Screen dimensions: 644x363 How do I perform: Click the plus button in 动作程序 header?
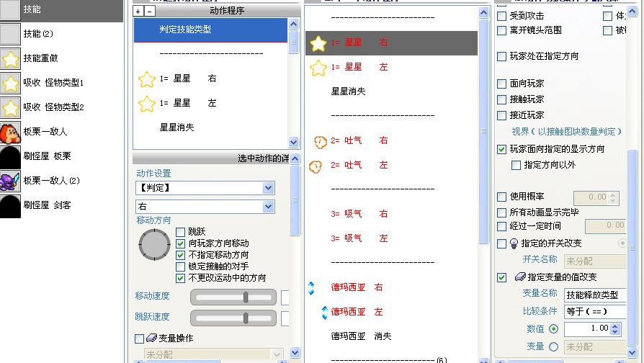click(x=138, y=12)
